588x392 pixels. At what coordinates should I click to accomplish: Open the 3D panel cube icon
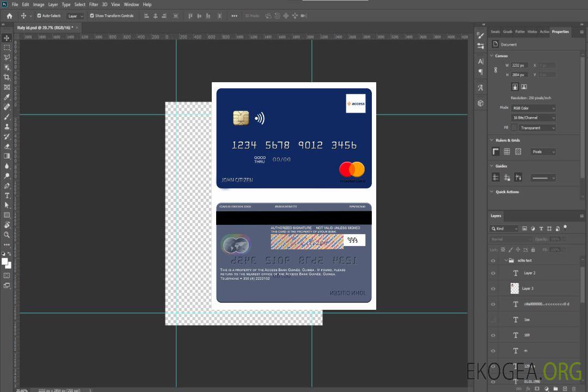tap(480, 103)
